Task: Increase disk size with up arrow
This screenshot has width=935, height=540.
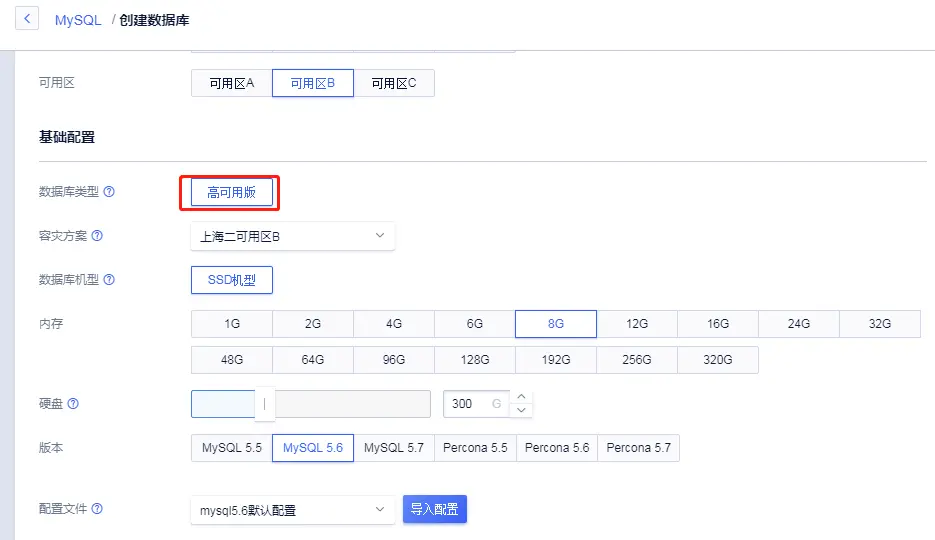Action: pos(521,397)
